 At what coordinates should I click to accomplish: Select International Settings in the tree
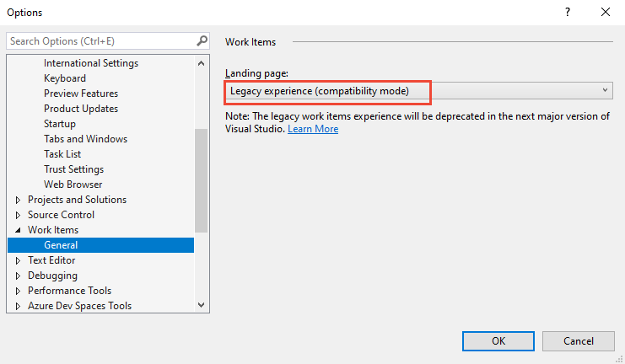pyautogui.click(x=91, y=63)
